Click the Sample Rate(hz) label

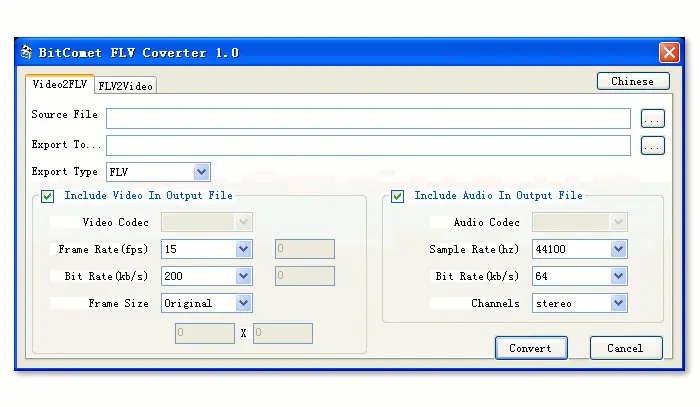pyautogui.click(x=474, y=249)
